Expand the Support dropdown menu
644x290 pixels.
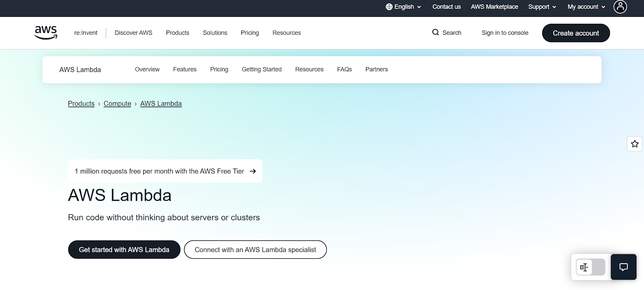pos(542,7)
